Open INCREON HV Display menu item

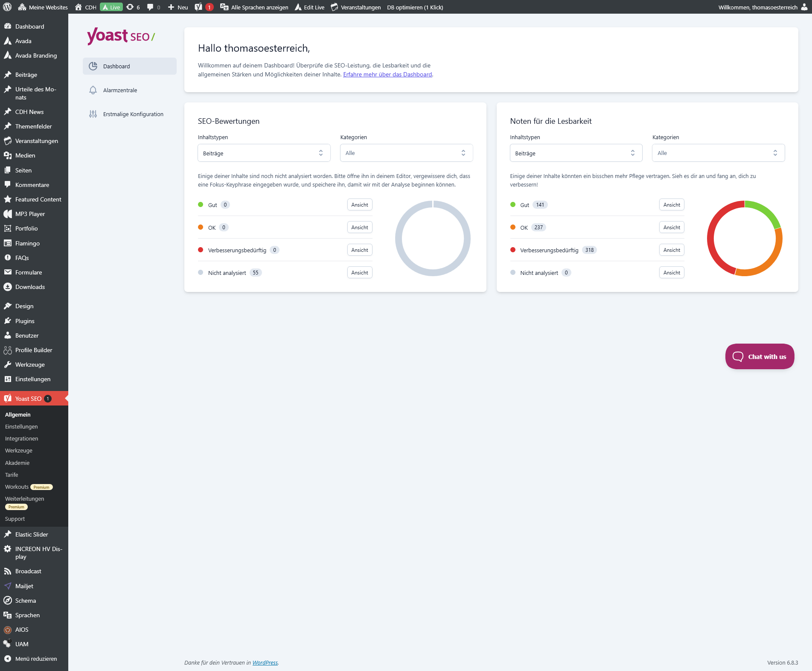(x=34, y=553)
